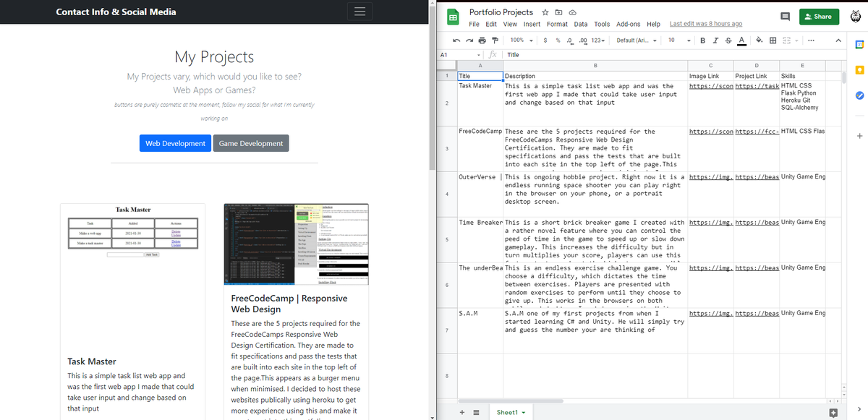Toggle bold formatting

(702, 40)
